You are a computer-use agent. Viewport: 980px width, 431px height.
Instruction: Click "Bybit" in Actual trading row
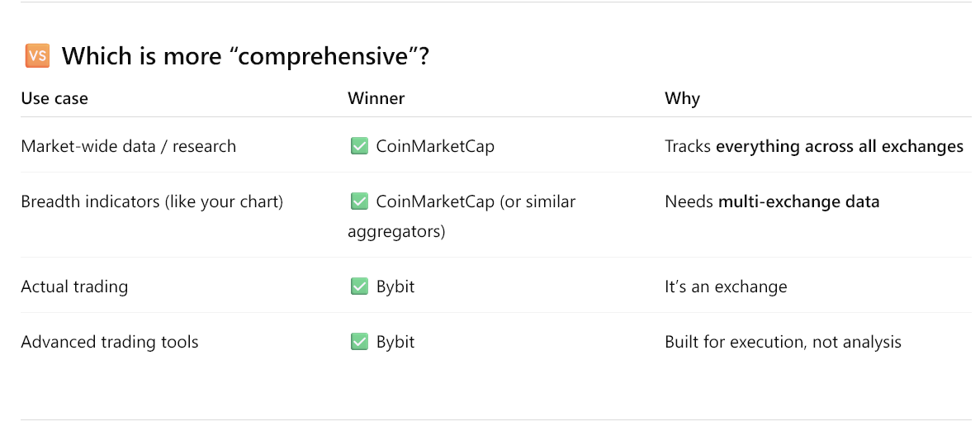click(x=395, y=287)
